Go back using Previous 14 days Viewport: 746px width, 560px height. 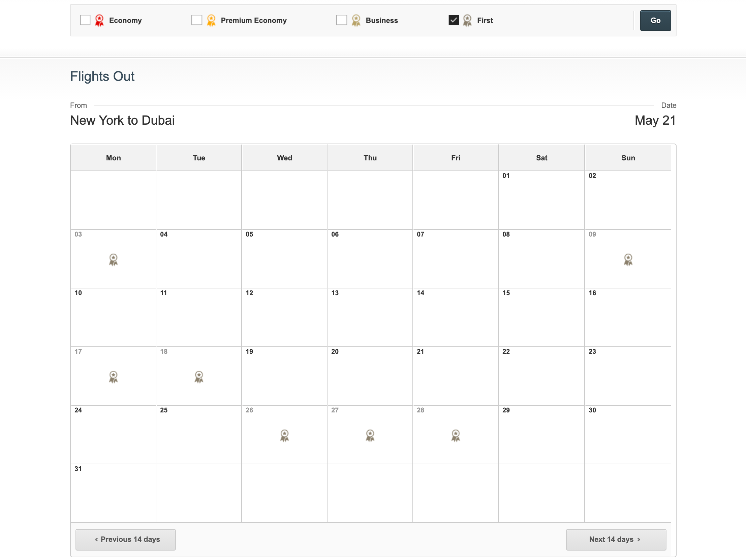click(x=125, y=539)
